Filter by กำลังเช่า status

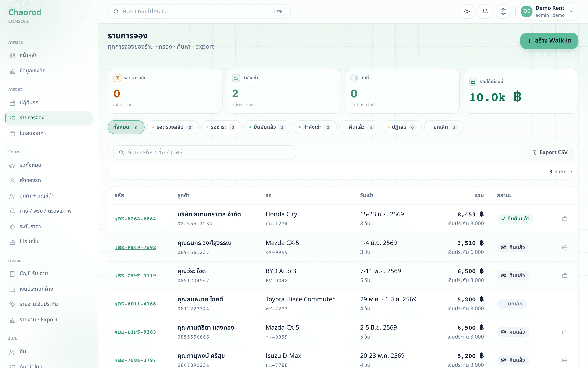click(315, 127)
